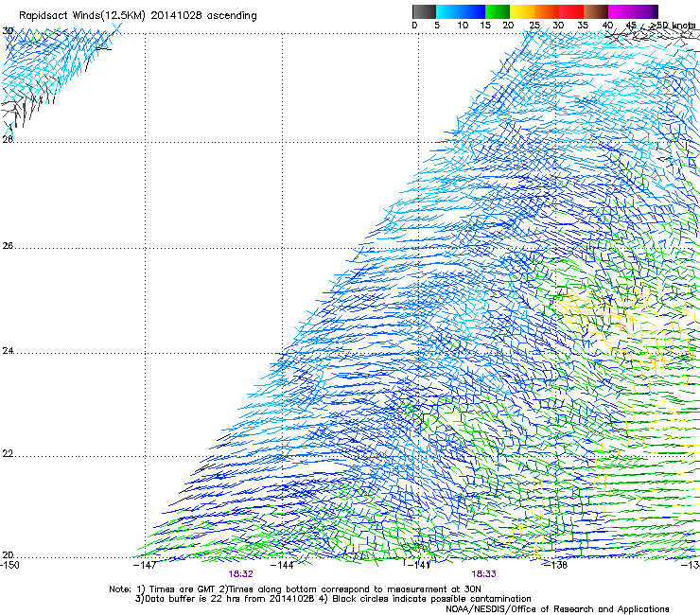The image size is (700, 615).
Task: Click the 'Black circles indicate possible contamination' note
Action: coord(431,599)
